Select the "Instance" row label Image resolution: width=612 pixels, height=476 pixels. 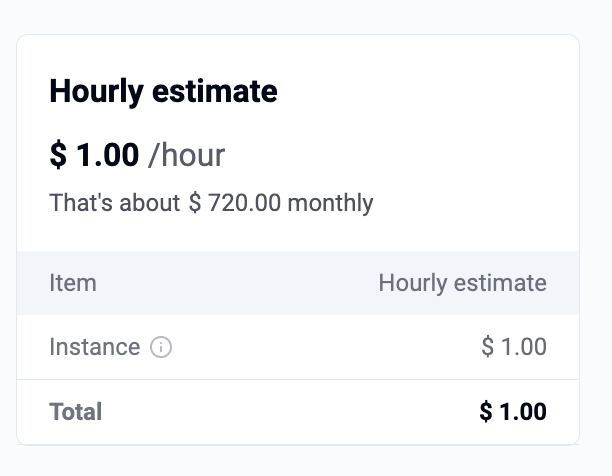click(x=94, y=348)
